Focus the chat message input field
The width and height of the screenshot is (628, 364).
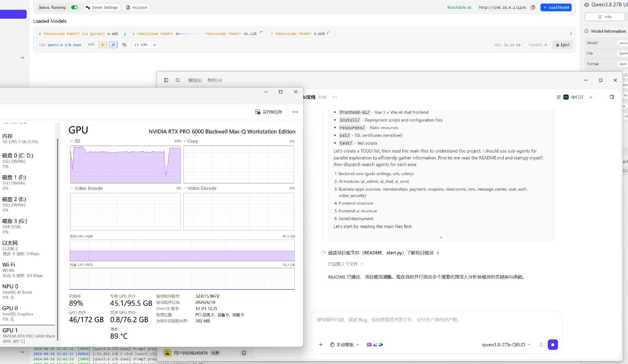(436, 320)
